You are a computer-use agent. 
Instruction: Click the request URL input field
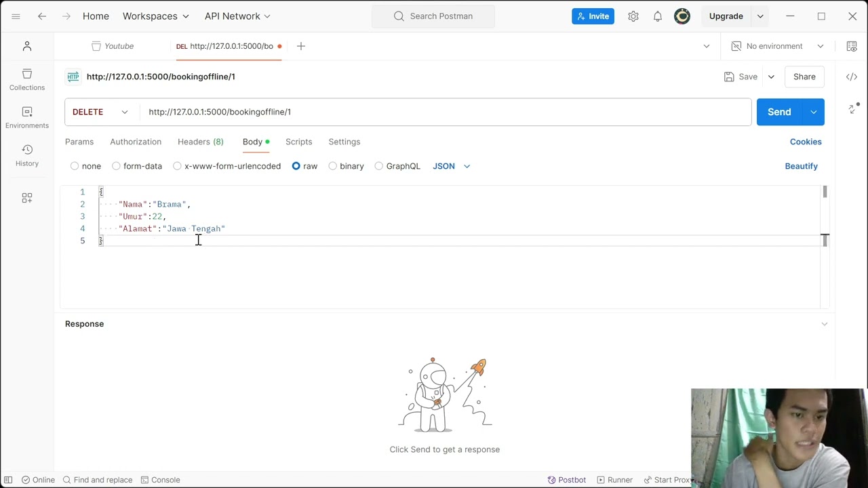446,112
